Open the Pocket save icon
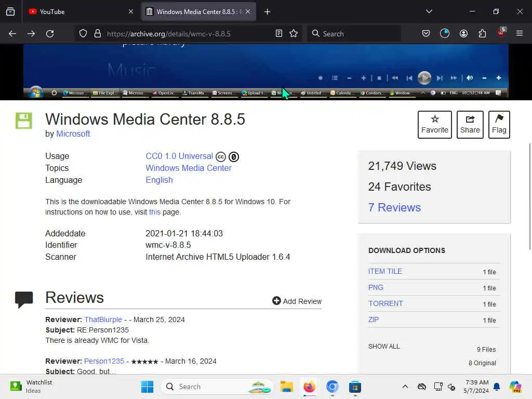The height and width of the screenshot is (399, 532). [x=426, y=34]
